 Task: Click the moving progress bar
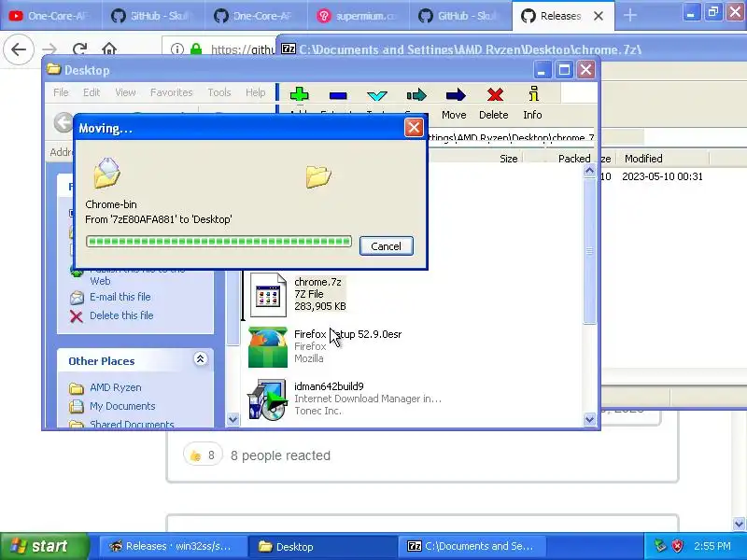pos(218,242)
